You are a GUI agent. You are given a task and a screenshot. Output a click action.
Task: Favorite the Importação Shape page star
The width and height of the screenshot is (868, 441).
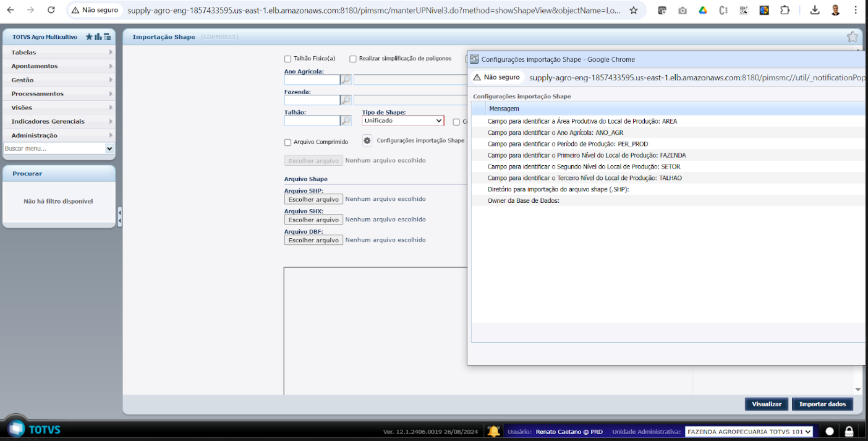coord(853,36)
